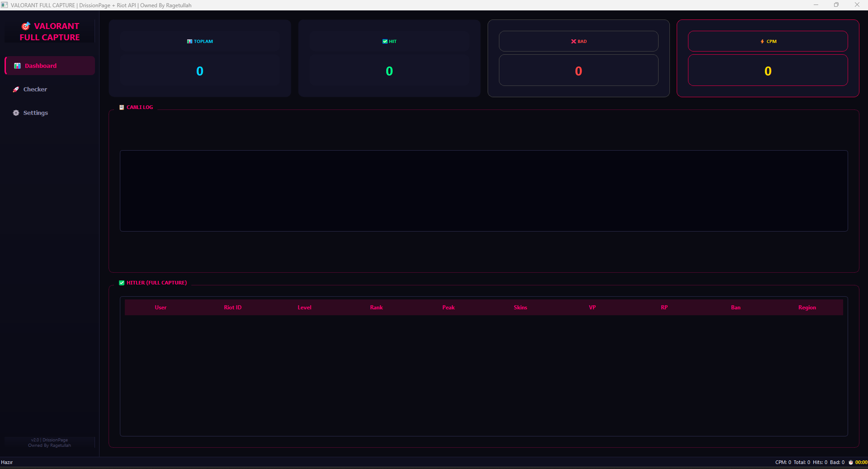Click the "CANLI LOG" section title

140,108
